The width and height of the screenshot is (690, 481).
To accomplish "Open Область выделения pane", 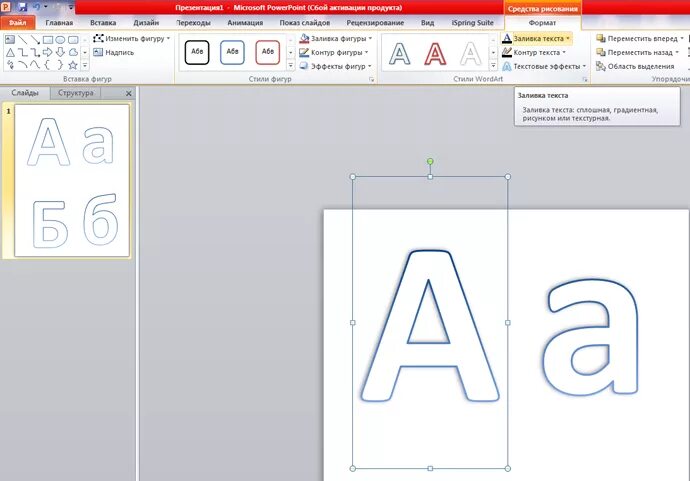I will pyautogui.click(x=635, y=66).
